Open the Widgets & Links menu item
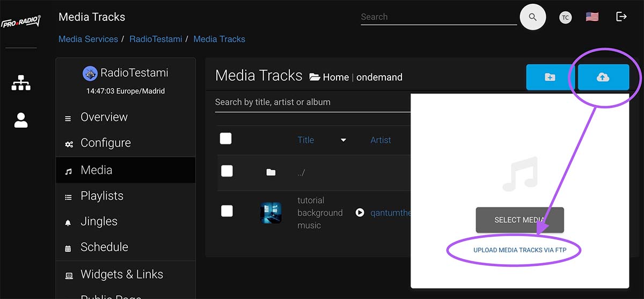 126,274
